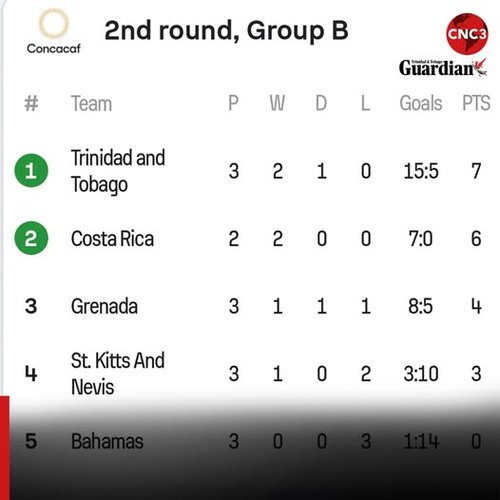The image size is (500, 500).
Task: Open the Bahamas team link
Action: click(107, 441)
